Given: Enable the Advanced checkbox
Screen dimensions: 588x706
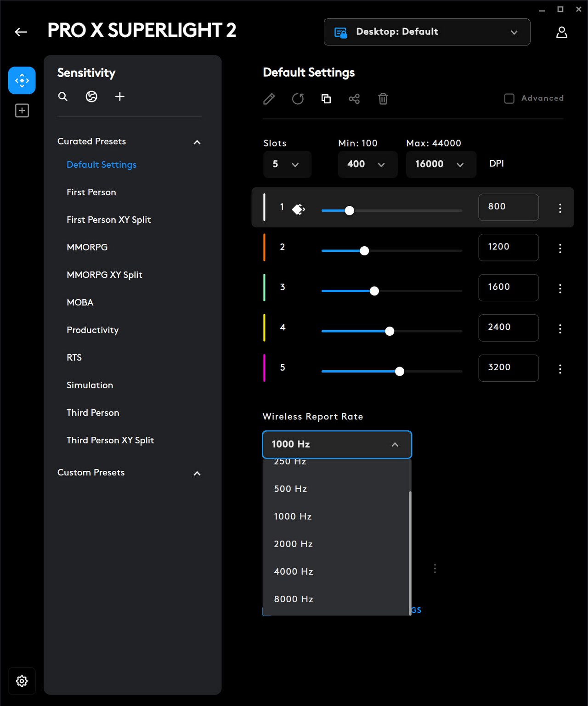Looking at the screenshot, I should [x=509, y=98].
